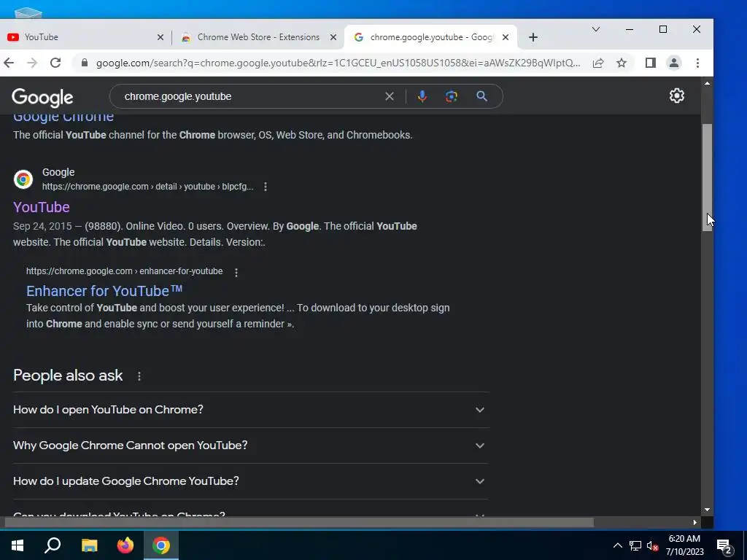Click the Chrome taskbar icon

tap(161, 545)
